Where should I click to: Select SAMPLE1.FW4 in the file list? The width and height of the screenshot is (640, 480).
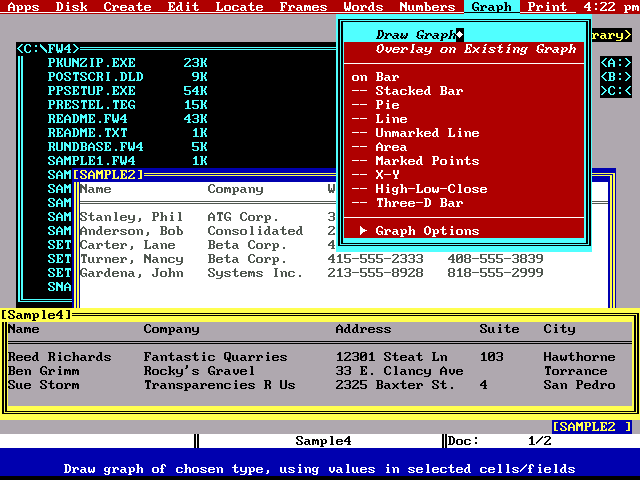(91, 161)
